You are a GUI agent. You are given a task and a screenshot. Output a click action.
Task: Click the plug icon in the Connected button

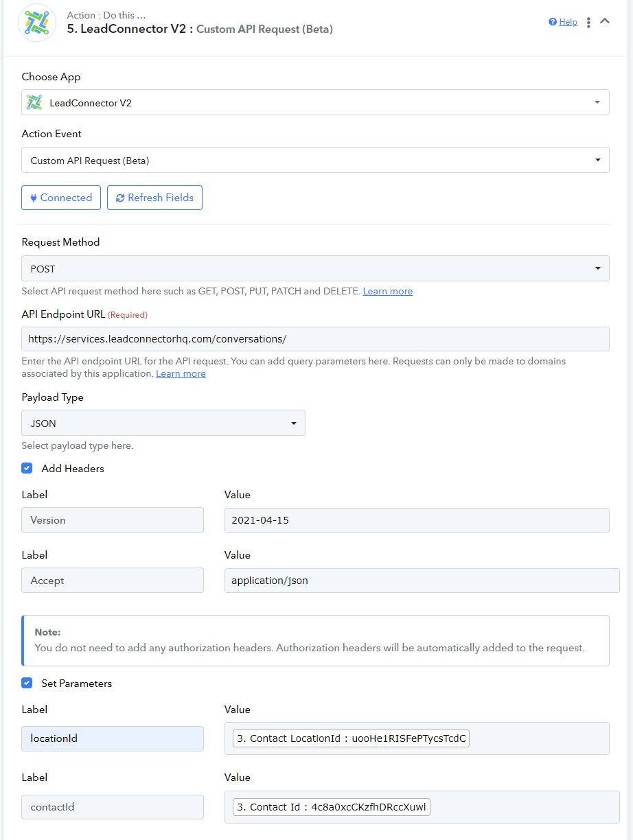34,198
